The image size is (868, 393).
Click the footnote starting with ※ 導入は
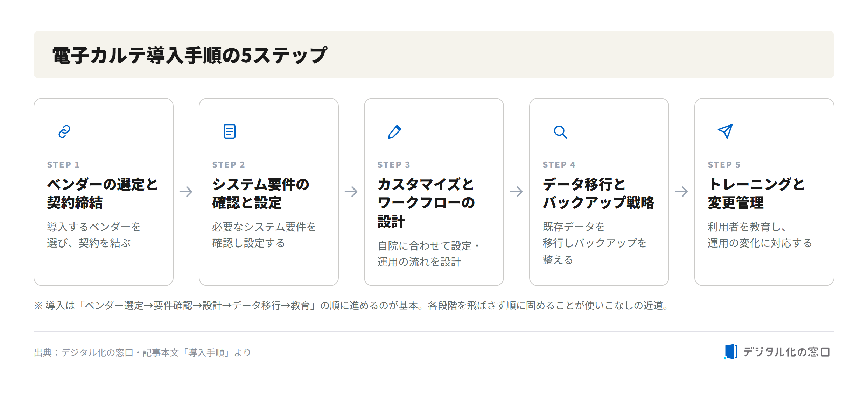tap(352, 305)
